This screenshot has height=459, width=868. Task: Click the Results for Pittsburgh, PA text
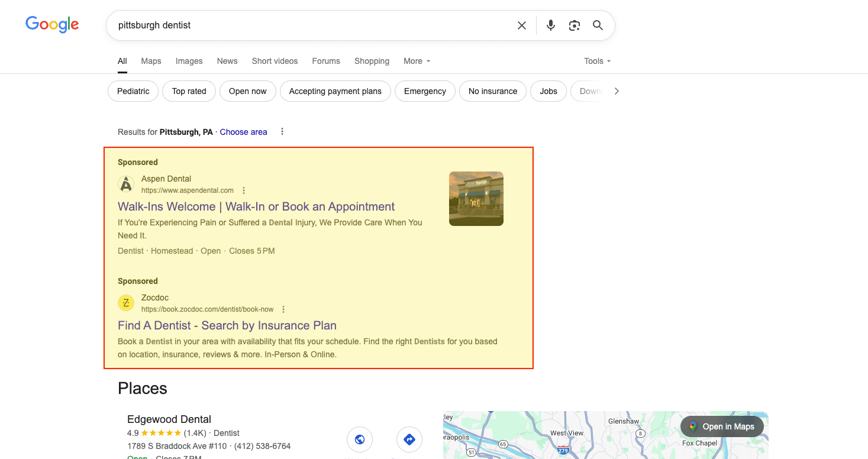(165, 132)
